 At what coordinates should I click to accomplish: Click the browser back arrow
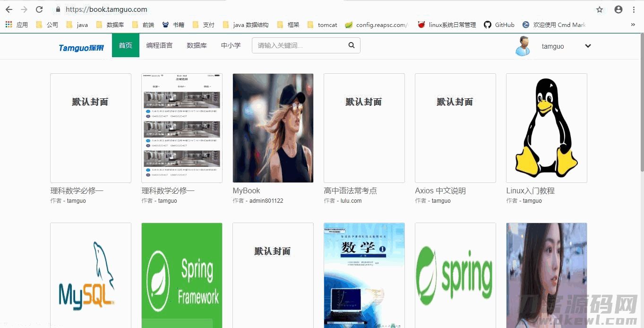pos(9,9)
